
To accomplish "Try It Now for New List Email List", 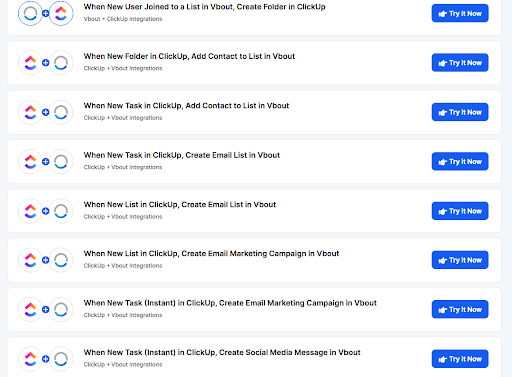I will tap(460, 211).
